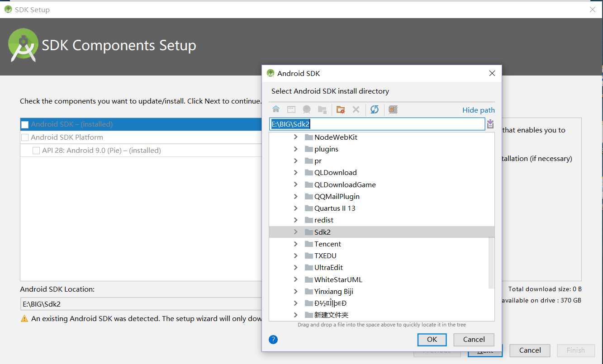The image size is (603, 364).
Task: Expand the NodeWebKit folder
Action: point(296,137)
